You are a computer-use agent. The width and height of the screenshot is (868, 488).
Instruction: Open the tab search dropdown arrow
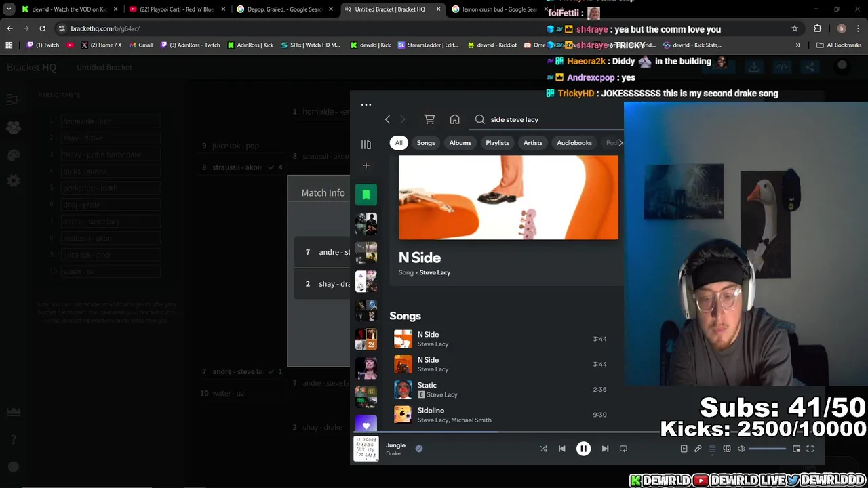click(9, 9)
